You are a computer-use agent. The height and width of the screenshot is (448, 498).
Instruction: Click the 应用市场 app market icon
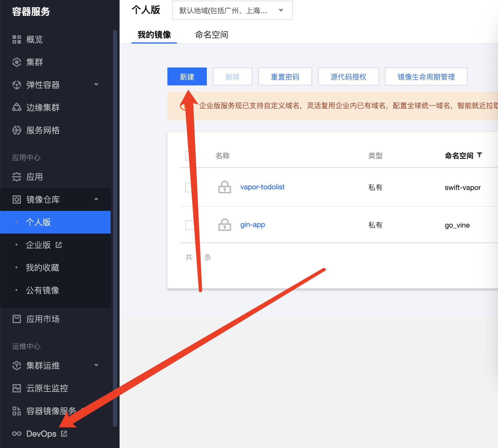(17, 319)
